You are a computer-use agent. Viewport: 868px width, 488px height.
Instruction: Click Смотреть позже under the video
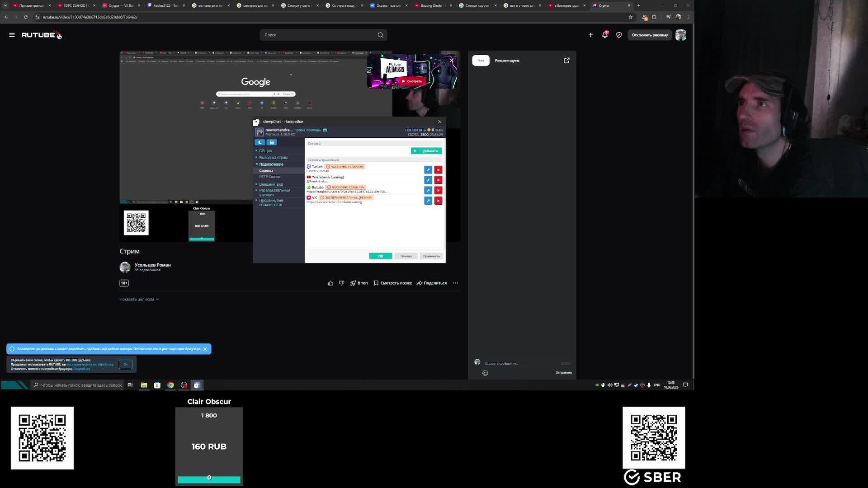coord(393,283)
